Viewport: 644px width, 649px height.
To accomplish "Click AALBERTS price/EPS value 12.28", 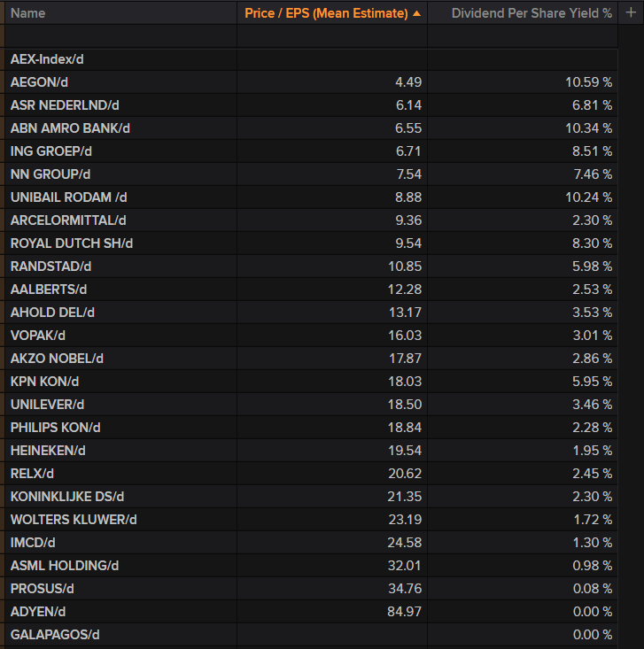I will pyautogui.click(x=405, y=290).
